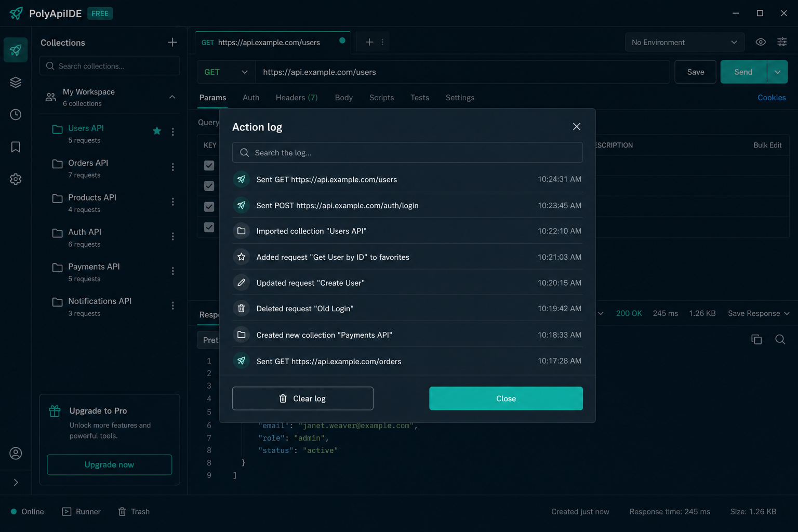Toggle the second query param checkbox
This screenshot has width=798, height=532.
pyautogui.click(x=209, y=186)
